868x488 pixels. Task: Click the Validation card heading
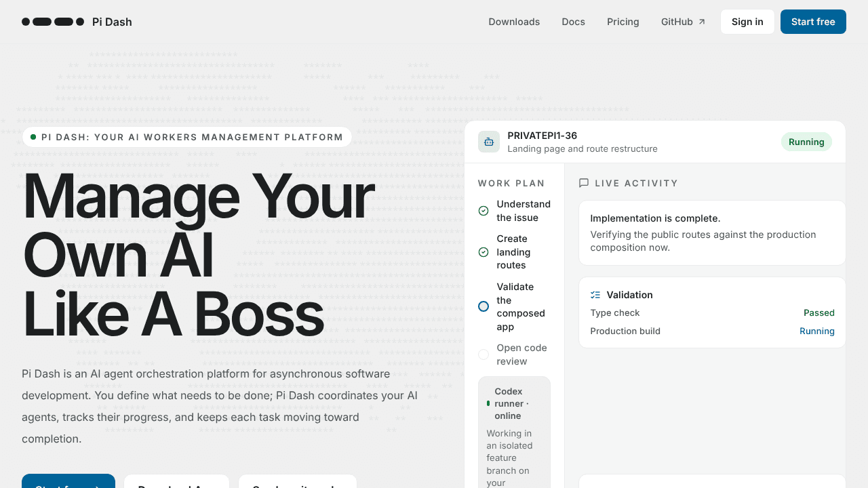pyautogui.click(x=629, y=295)
